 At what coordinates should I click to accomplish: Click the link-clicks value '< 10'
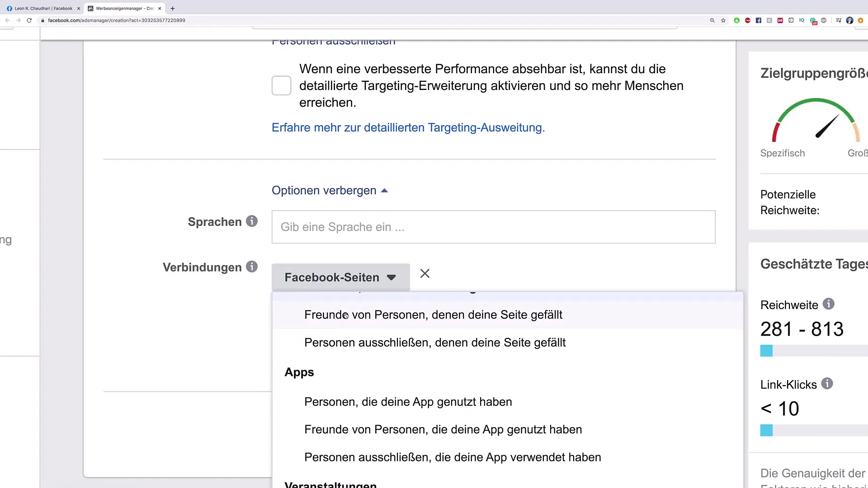(x=780, y=408)
